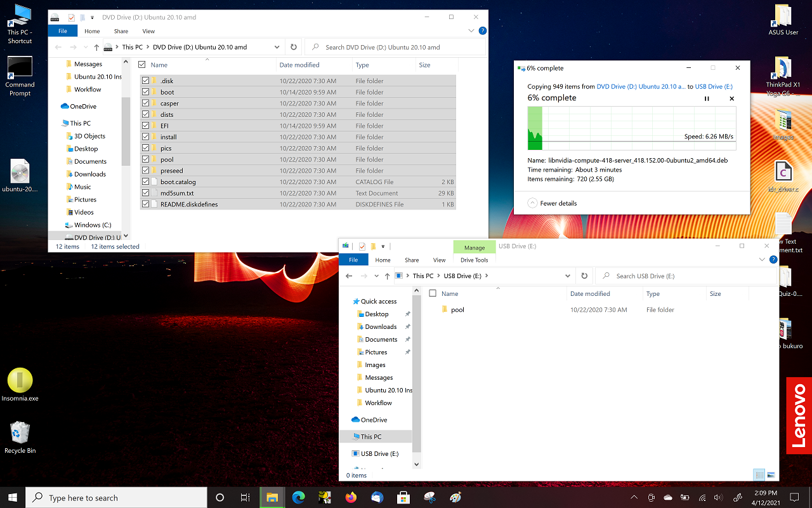812x508 pixels.
Task: Open quick access toolbar dropdown in DVD window
Action: [x=93, y=17]
